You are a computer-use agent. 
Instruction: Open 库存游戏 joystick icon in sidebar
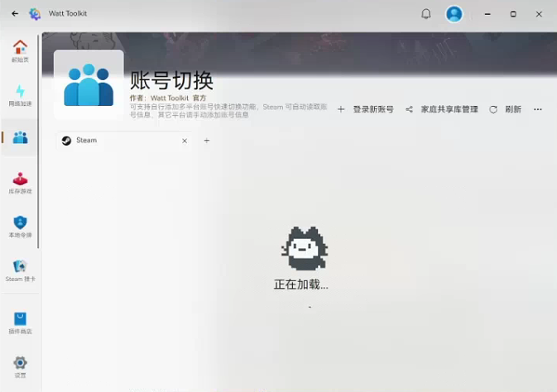point(20,179)
